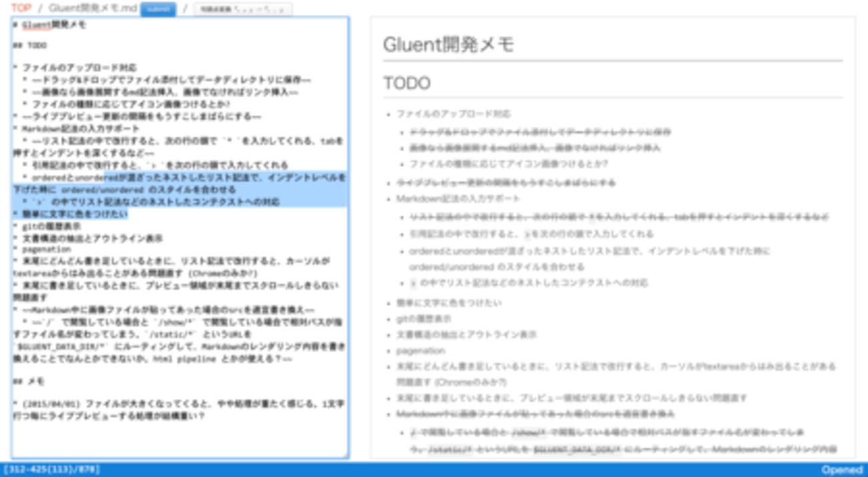868x477 pixels.
Task: Click the 'Markdown記法の入力サポート' line in editor
Action: [x=76, y=128]
